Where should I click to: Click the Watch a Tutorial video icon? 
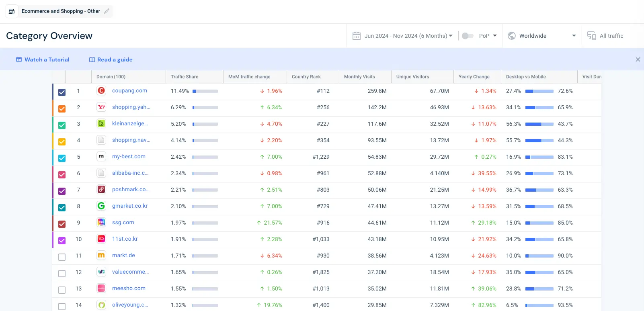[19, 59]
